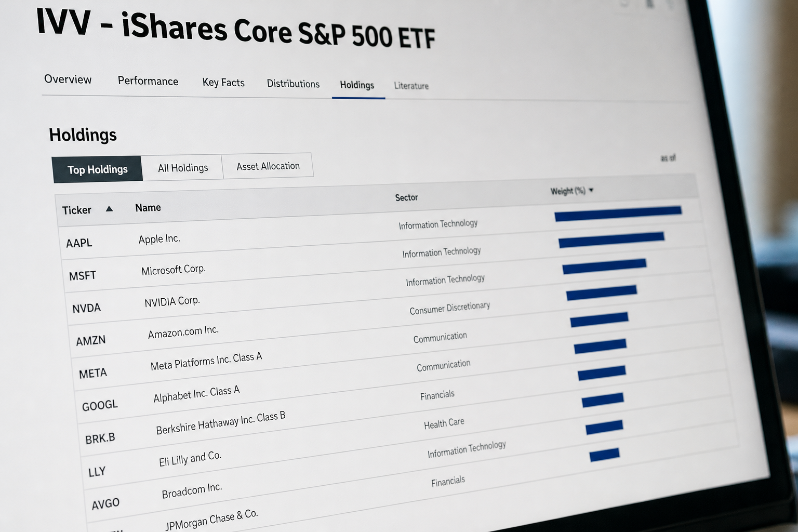Select the Holdings tab
The image size is (798, 532).
pyautogui.click(x=357, y=85)
